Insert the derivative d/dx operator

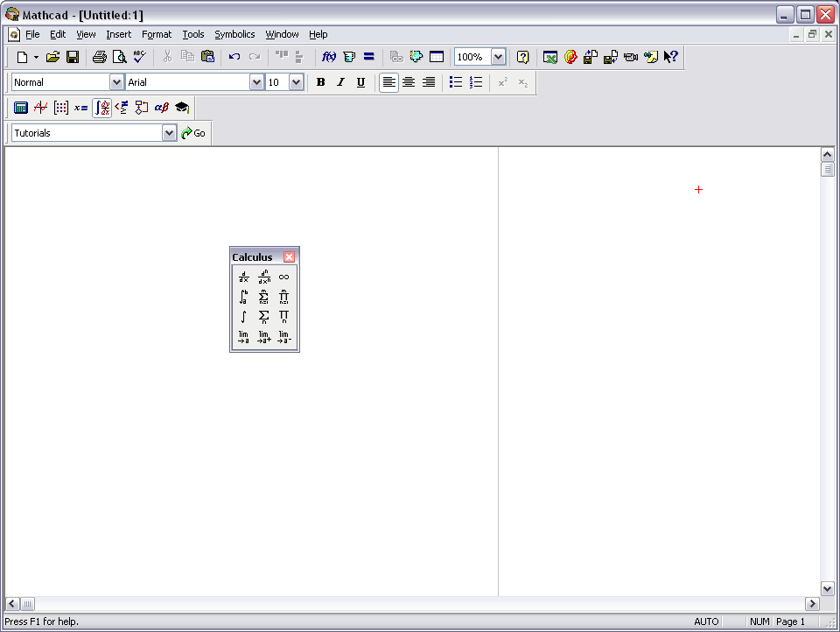pos(244,277)
